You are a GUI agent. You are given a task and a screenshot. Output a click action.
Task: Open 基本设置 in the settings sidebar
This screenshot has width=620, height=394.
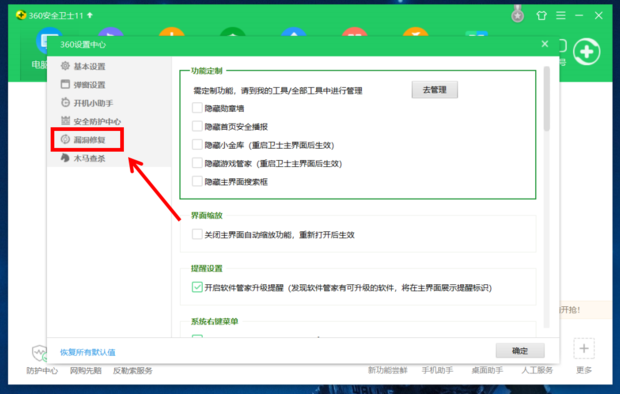click(83, 66)
